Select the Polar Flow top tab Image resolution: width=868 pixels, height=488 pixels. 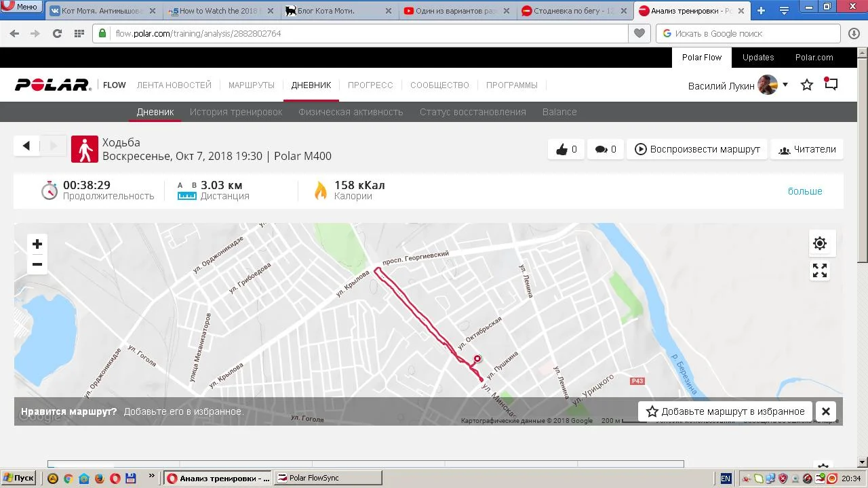point(702,58)
